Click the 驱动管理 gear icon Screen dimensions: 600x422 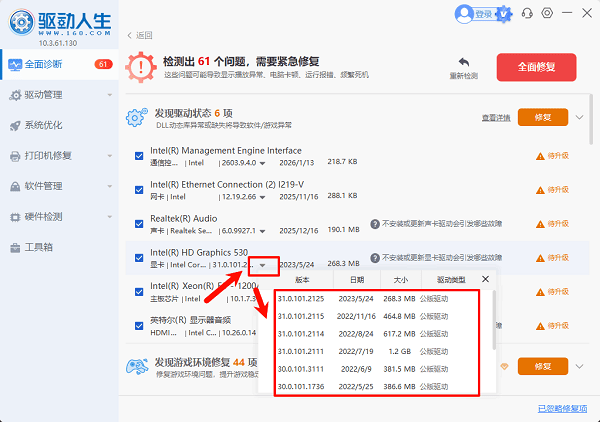click(15, 95)
